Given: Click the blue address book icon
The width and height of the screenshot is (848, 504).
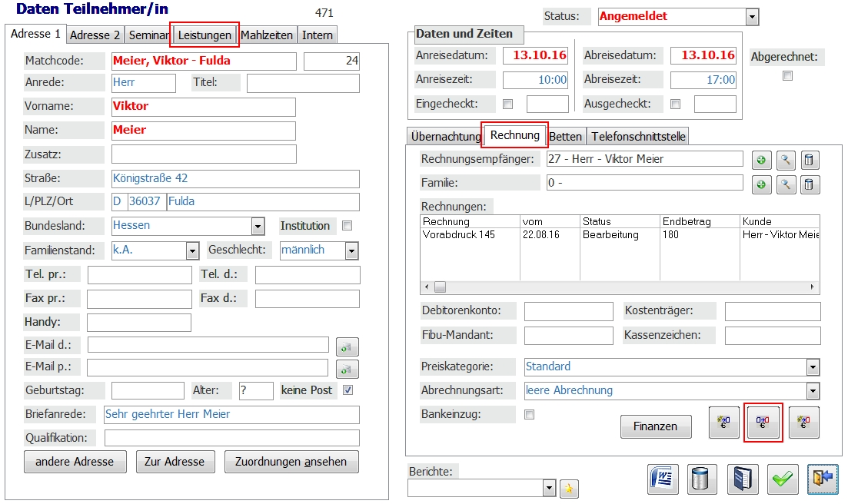Looking at the screenshot, I should tap(742, 479).
